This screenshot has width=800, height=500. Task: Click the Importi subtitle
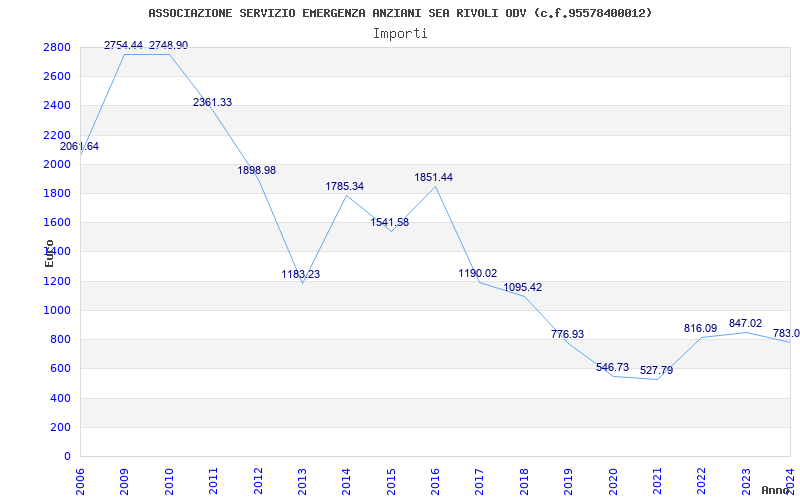click(x=400, y=34)
